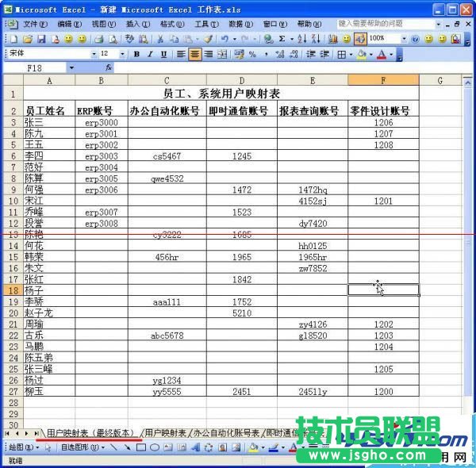
Task: Click the font color A swatch
Action: (x=382, y=54)
